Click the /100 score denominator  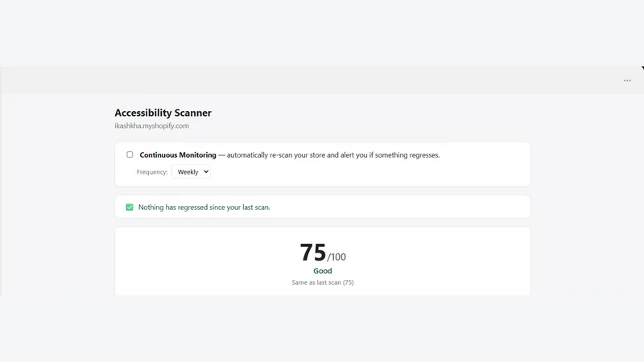tap(336, 257)
